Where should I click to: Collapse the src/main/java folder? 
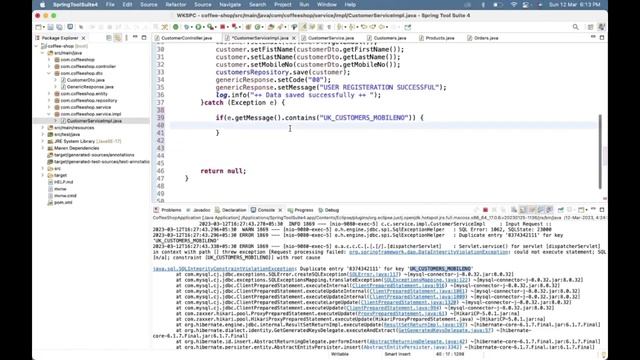(x=43, y=53)
